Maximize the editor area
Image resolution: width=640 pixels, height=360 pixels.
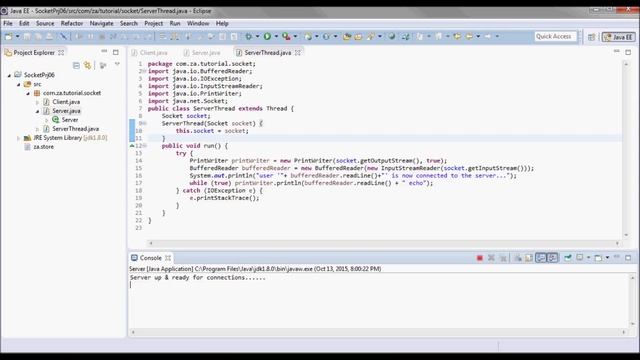click(628, 52)
